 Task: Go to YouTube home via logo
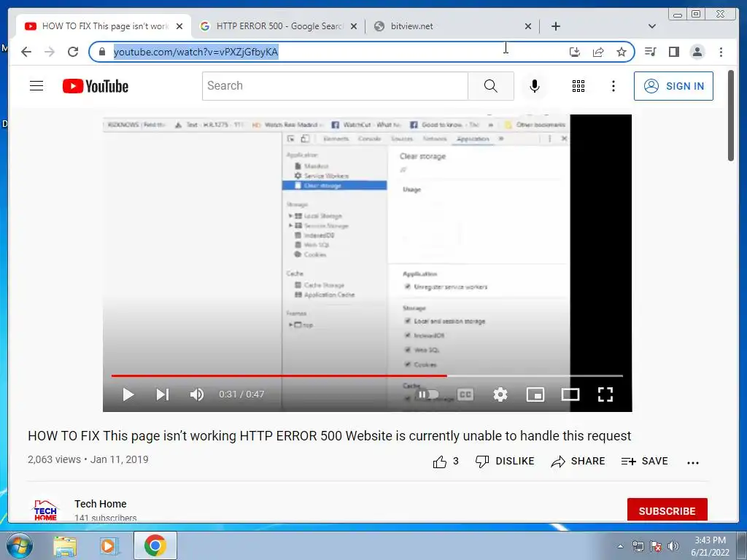coord(96,86)
